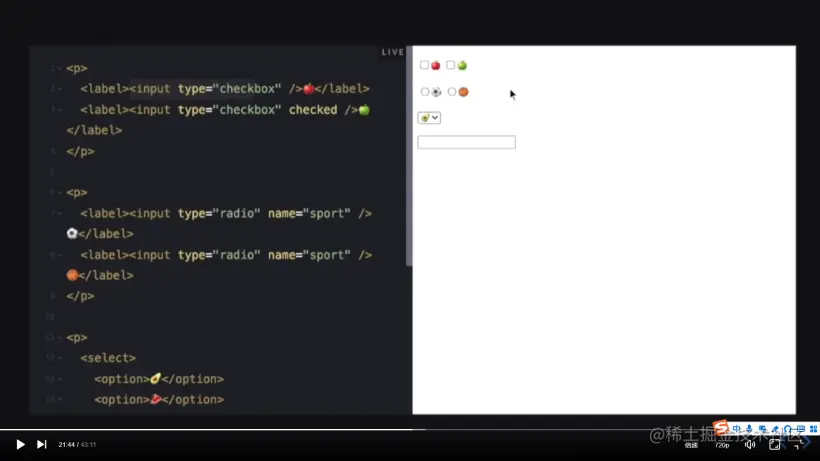Viewport: 820px width, 461px height.
Task: Click the <select> tag text in code
Action: click(108, 358)
